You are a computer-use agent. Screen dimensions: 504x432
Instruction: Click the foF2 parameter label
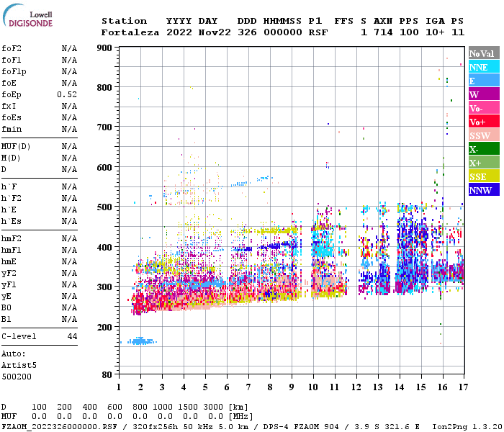pyautogui.click(x=12, y=48)
